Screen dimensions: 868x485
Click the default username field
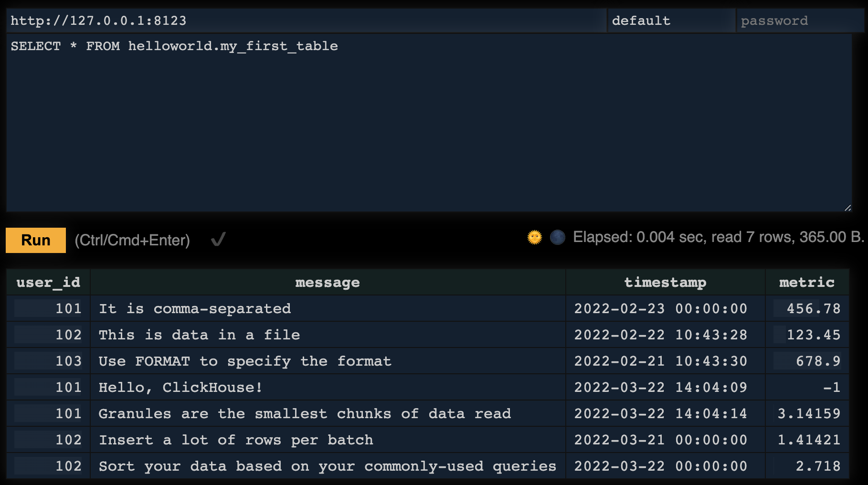tap(668, 20)
